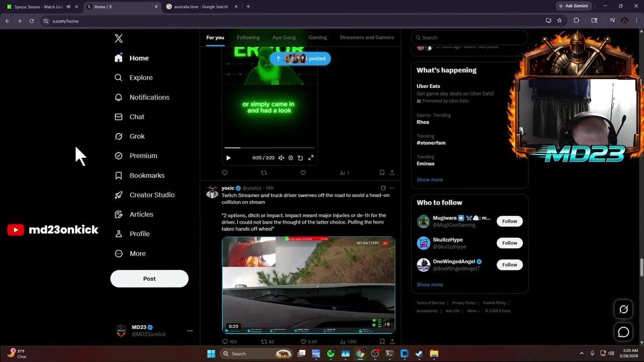Image resolution: width=644 pixels, height=362 pixels.
Task: Bookmark the yoxic truck driver post
Action: (x=382, y=342)
